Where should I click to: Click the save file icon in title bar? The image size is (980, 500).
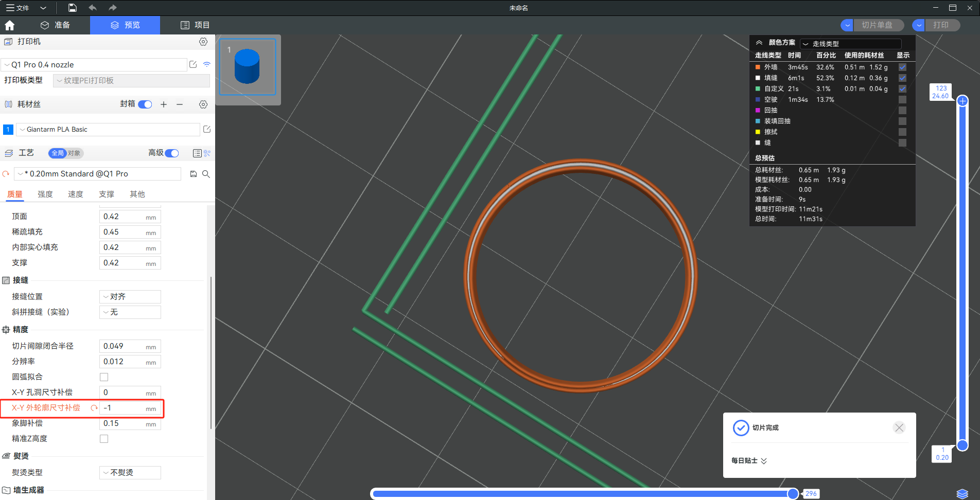pos(73,8)
